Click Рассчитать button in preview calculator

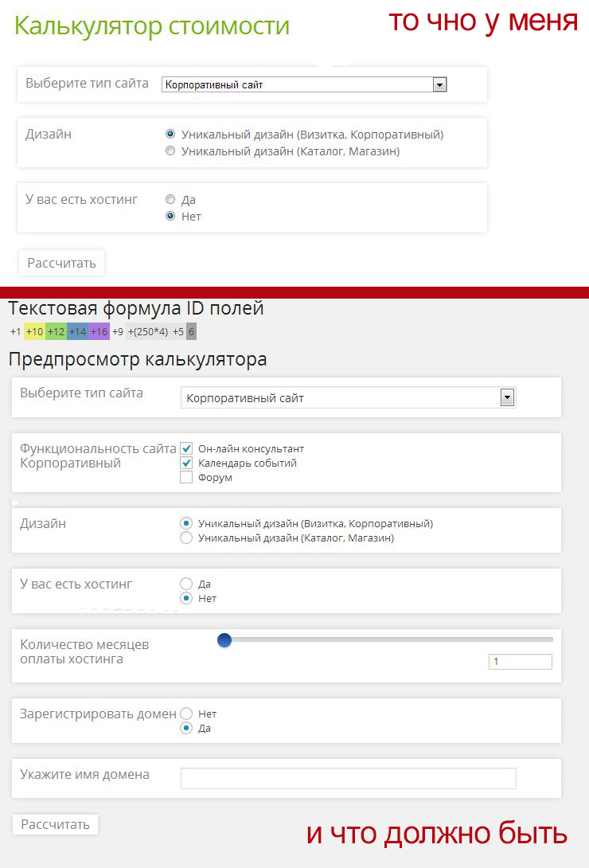pyautogui.click(x=55, y=824)
